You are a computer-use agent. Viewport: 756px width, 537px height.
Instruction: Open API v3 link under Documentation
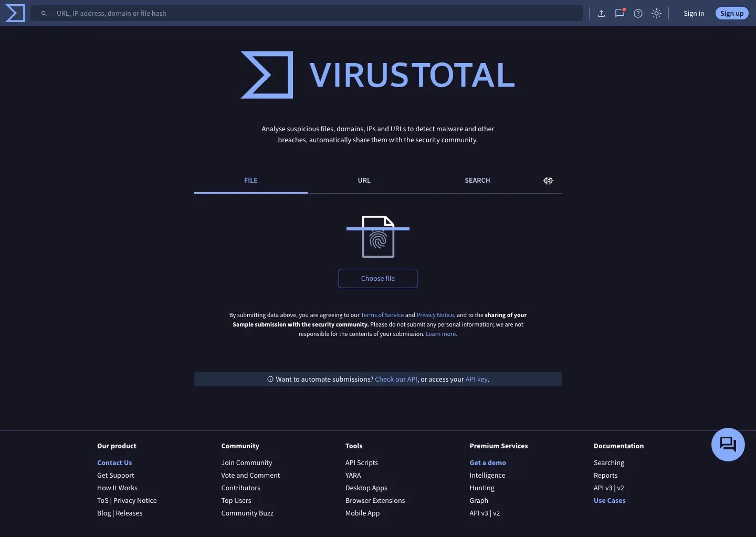(x=603, y=488)
